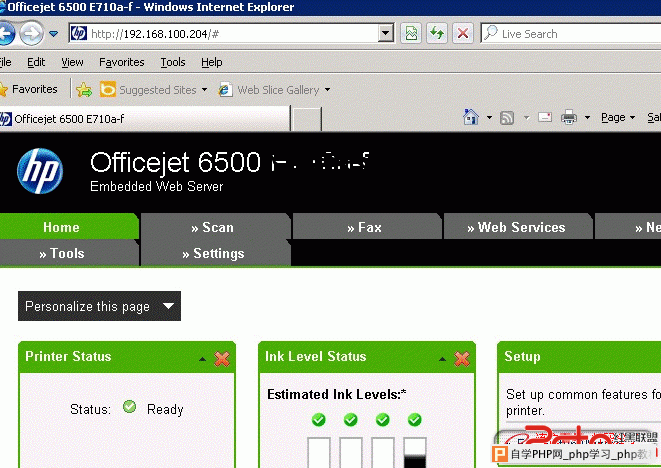Open the address bar history dropdown
Screen dimensions: 661x468
[x=386, y=33]
